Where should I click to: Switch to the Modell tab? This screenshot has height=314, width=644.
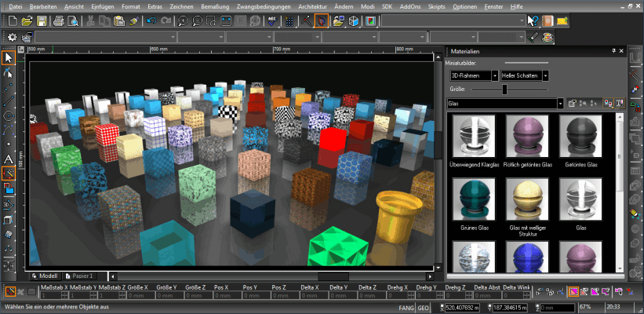[45, 276]
